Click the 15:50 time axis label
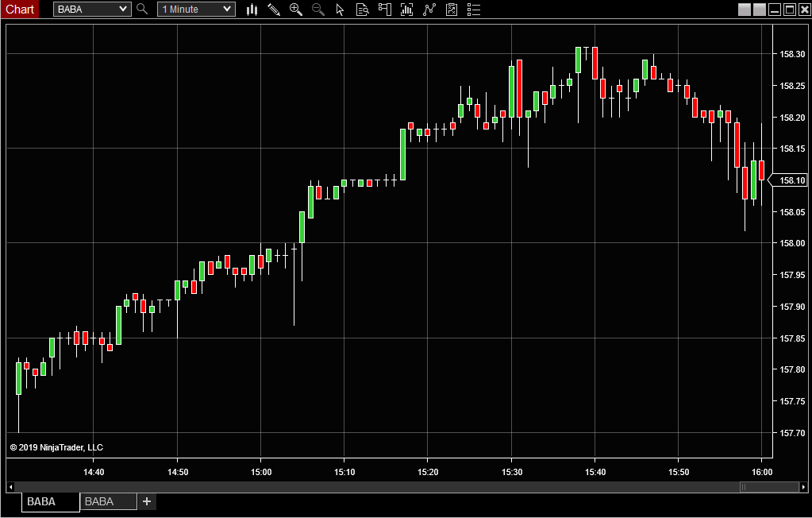The width and height of the screenshot is (812, 518). (x=679, y=472)
